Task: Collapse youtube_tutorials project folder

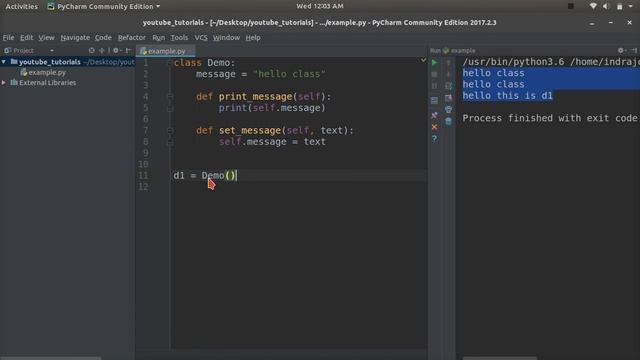Action: pos(4,62)
